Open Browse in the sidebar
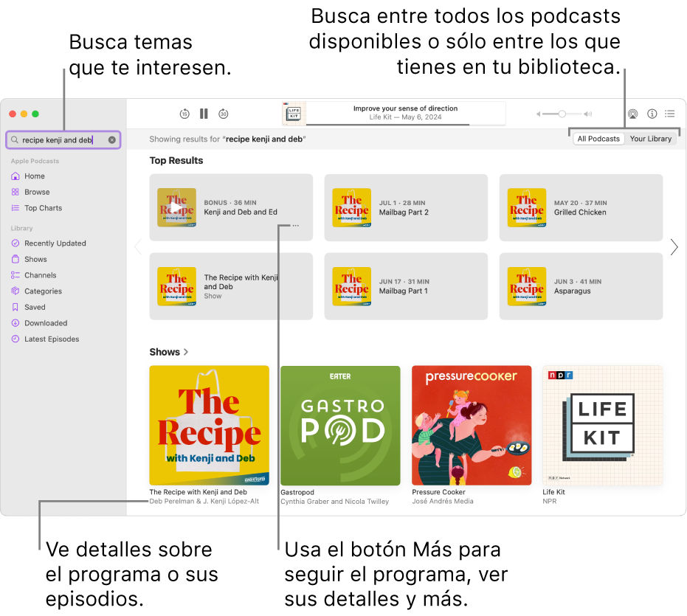This screenshot has width=687, height=616. click(x=37, y=192)
